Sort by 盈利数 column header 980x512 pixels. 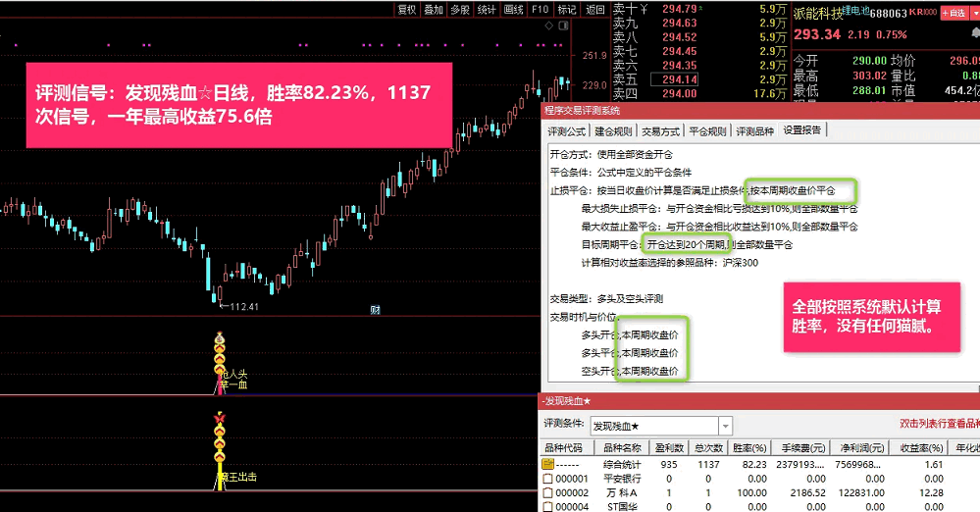(x=668, y=447)
